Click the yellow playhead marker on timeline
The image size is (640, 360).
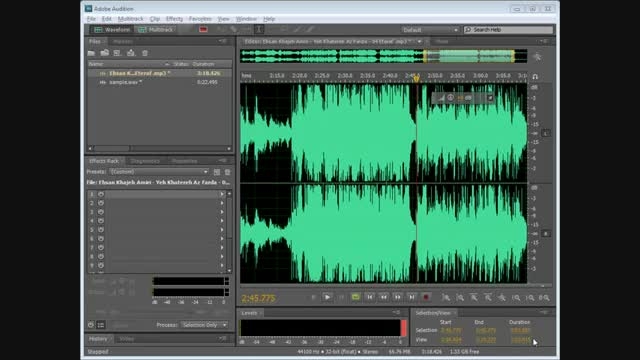tap(416, 78)
